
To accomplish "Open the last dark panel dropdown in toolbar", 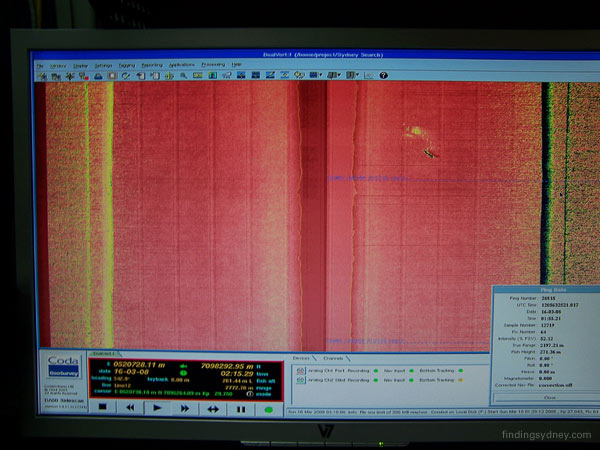I will tap(352, 75).
